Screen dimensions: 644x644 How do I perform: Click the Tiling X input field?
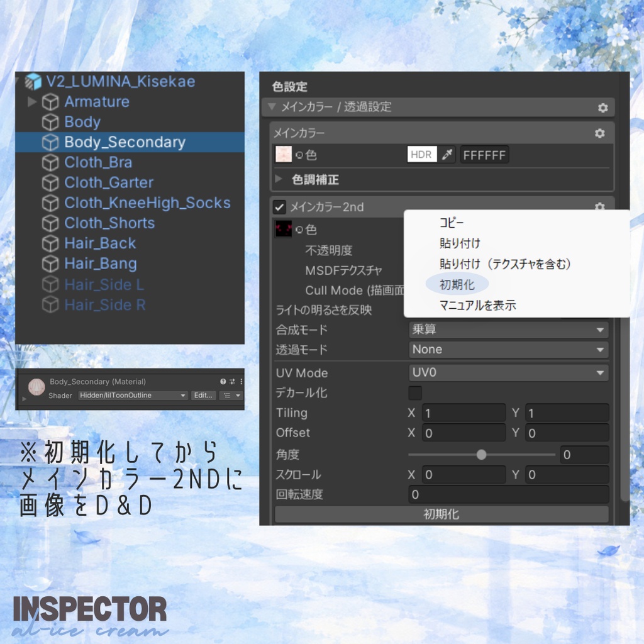[464, 413]
